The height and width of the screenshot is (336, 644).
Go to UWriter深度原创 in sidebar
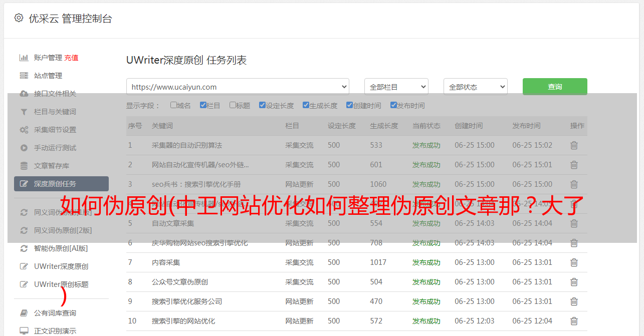pos(61,266)
